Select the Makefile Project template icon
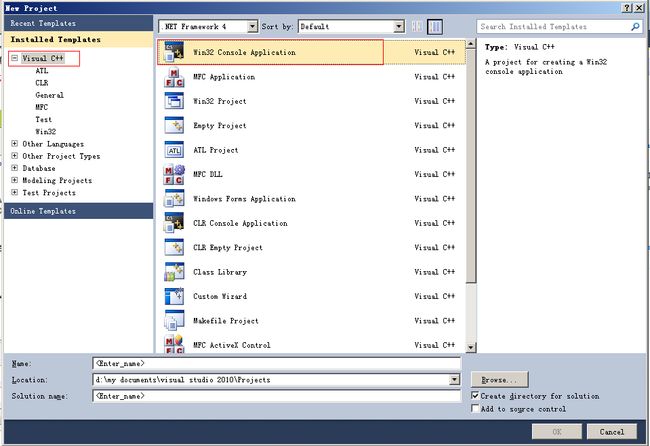Image resolution: width=650 pixels, height=446 pixels. (174, 321)
